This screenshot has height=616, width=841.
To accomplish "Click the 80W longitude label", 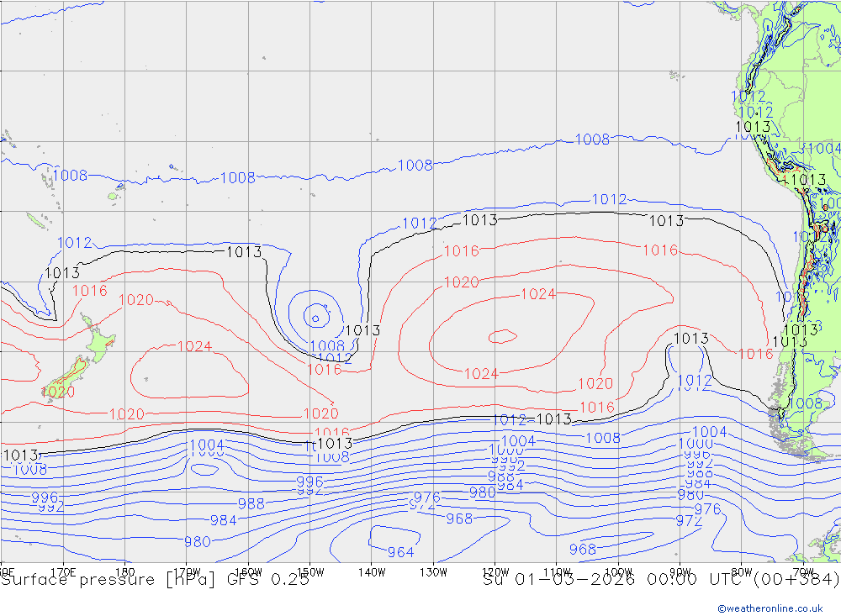I will 742,572.
